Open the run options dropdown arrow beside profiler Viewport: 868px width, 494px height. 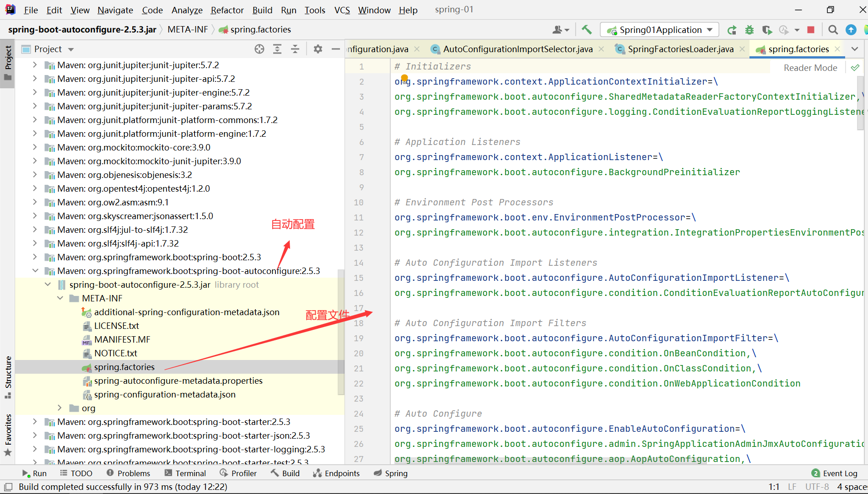pos(797,30)
